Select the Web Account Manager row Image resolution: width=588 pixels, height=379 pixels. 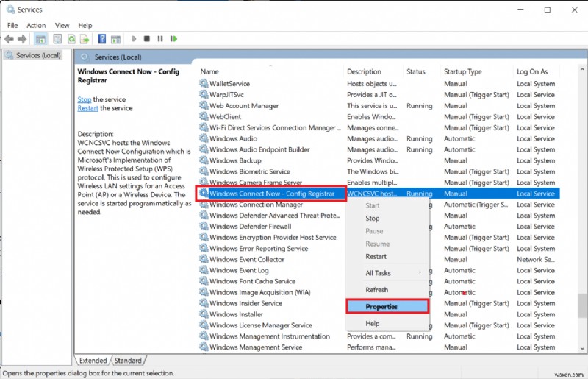[x=379, y=105]
